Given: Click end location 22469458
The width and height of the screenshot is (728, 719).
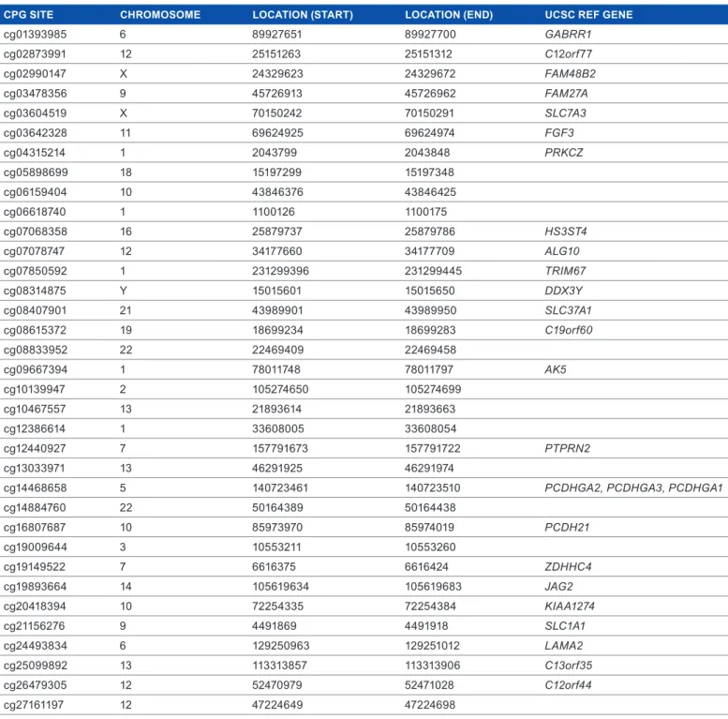Looking at the screenshot, I should click(x=430, y=350).
